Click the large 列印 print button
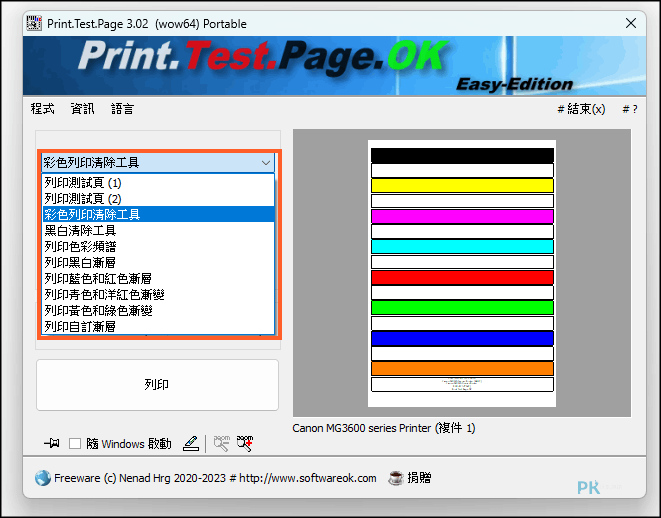 click(157, 385)
